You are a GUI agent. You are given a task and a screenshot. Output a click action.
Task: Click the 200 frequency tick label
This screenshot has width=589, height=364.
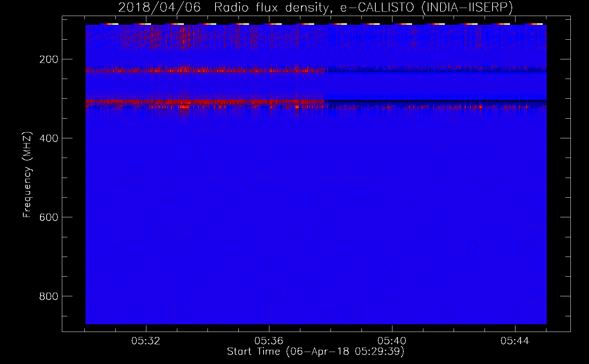[x=49, y=59]
